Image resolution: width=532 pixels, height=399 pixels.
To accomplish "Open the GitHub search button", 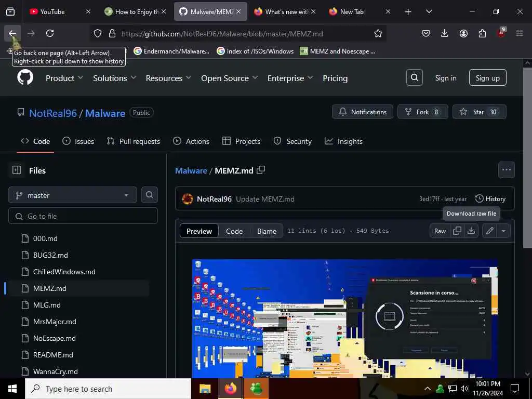I will (x=414, y=78).
